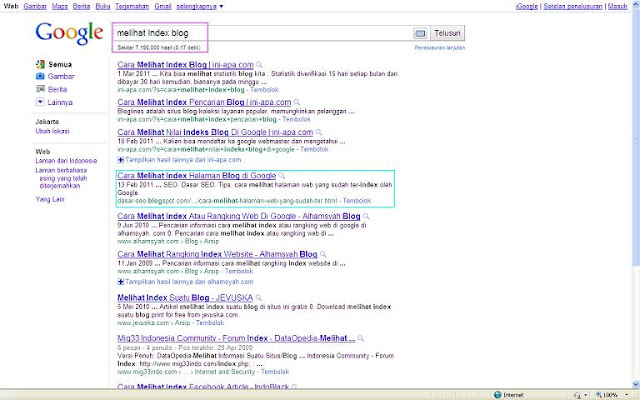Open selengkapnya dropdown in top bar
Viewport: 640px width, 400px height.
point(200,7)
